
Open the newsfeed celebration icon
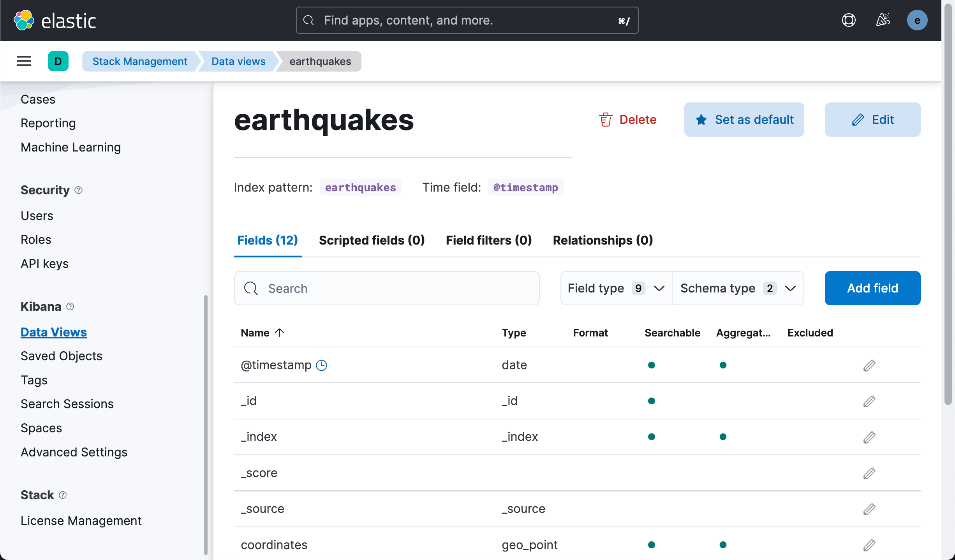[x=883, y=20]
